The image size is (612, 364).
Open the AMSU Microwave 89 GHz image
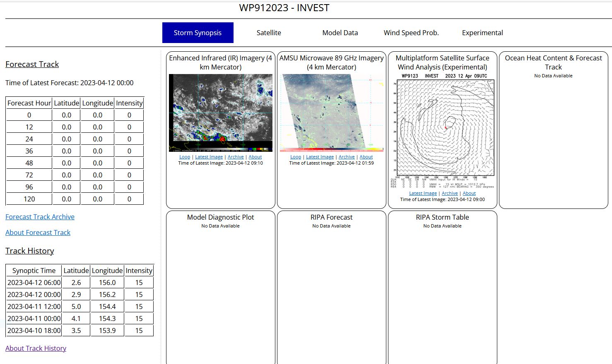(x=332, y=113)
